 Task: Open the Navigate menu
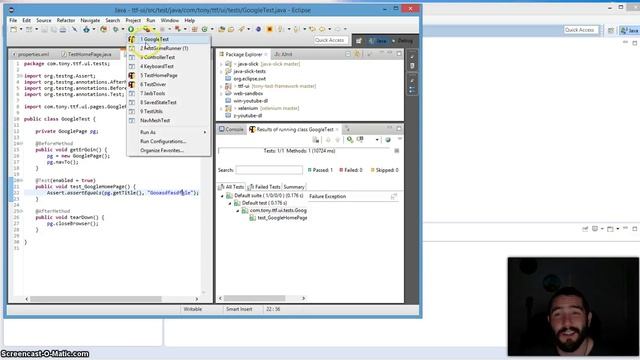click(90, 20)
